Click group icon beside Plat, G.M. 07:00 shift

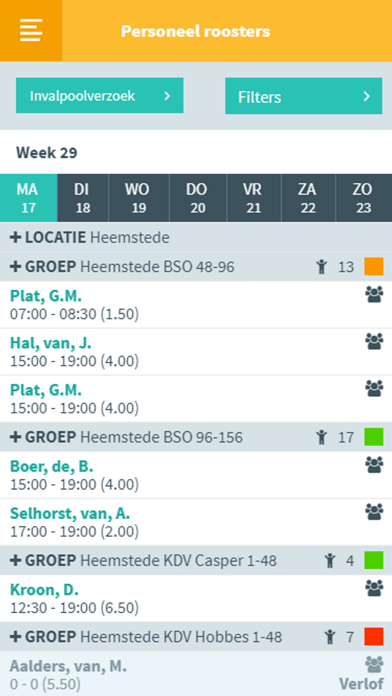374,294
